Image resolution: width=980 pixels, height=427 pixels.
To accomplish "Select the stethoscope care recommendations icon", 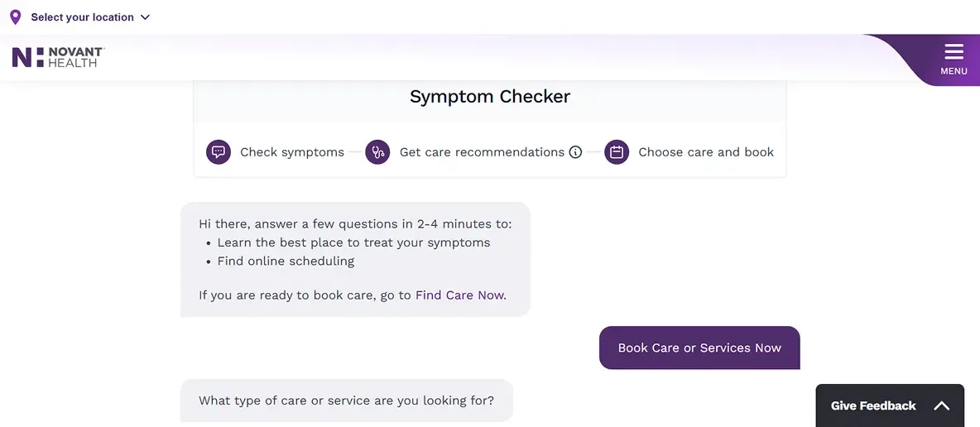I will point(377,152).
